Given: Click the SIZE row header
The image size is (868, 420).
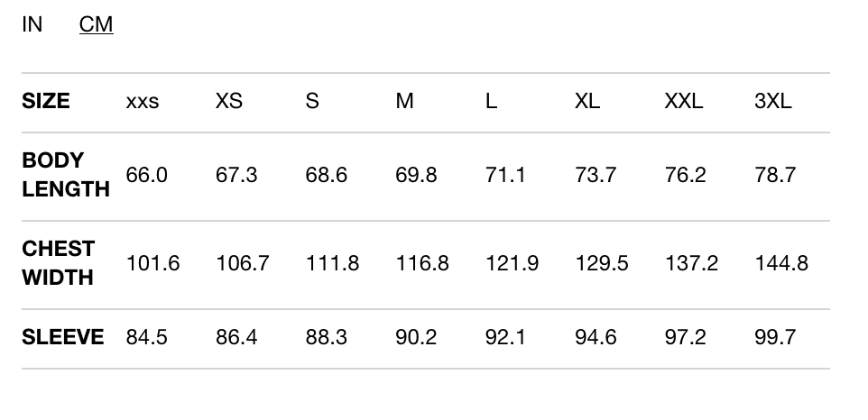Looking at the screenshot, I should click(46, 101).
